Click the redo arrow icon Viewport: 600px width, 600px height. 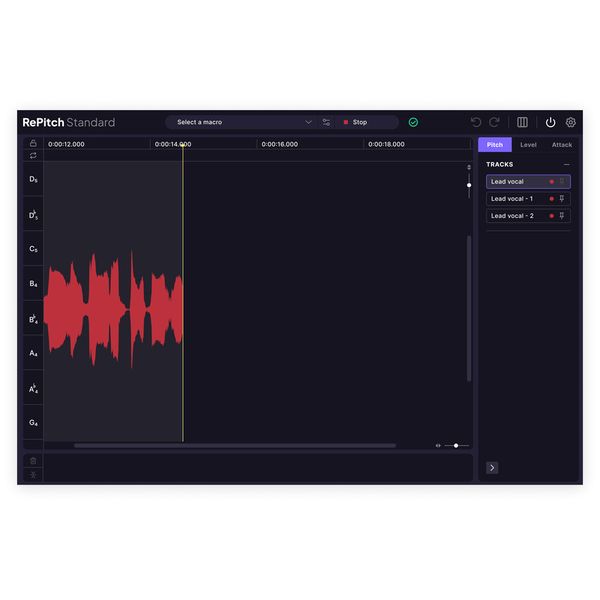(494, 122)
